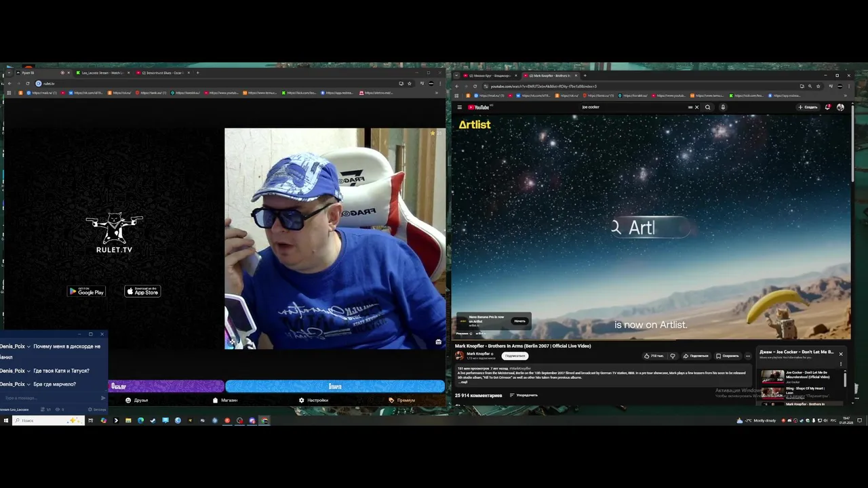Select Mark Knopfler - Brothers In Arms tab
The width and height of the screenshot is (868, 488).
[x=549, y=75]
